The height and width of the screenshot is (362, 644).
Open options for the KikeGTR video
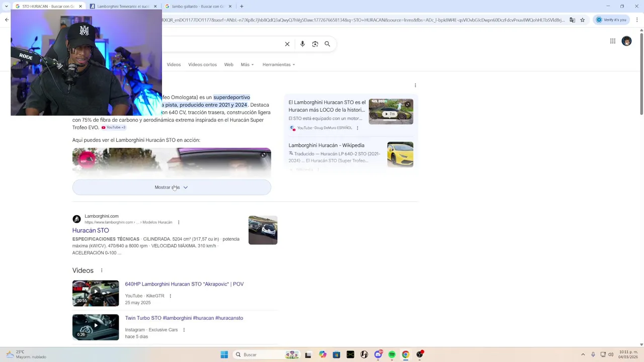(171, 296)
